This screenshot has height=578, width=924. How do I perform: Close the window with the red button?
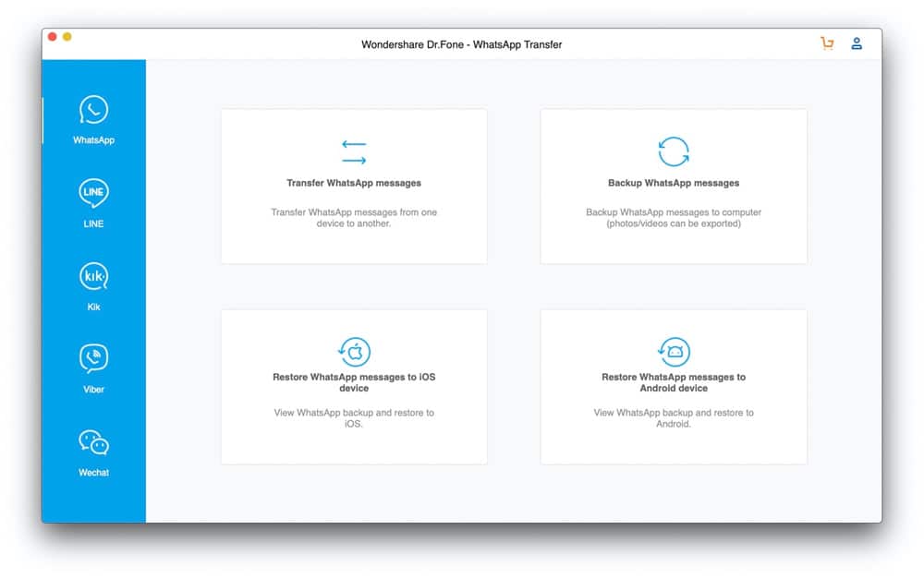coord(52,37)
